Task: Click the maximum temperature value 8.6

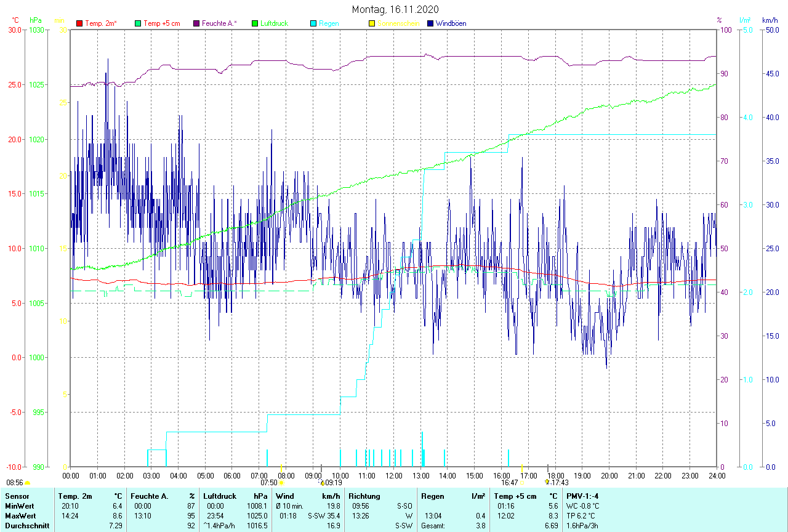Action: coord(117,515)
